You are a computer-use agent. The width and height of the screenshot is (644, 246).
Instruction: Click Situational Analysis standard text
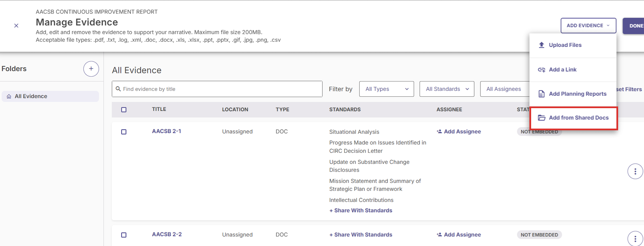[354, 132]
